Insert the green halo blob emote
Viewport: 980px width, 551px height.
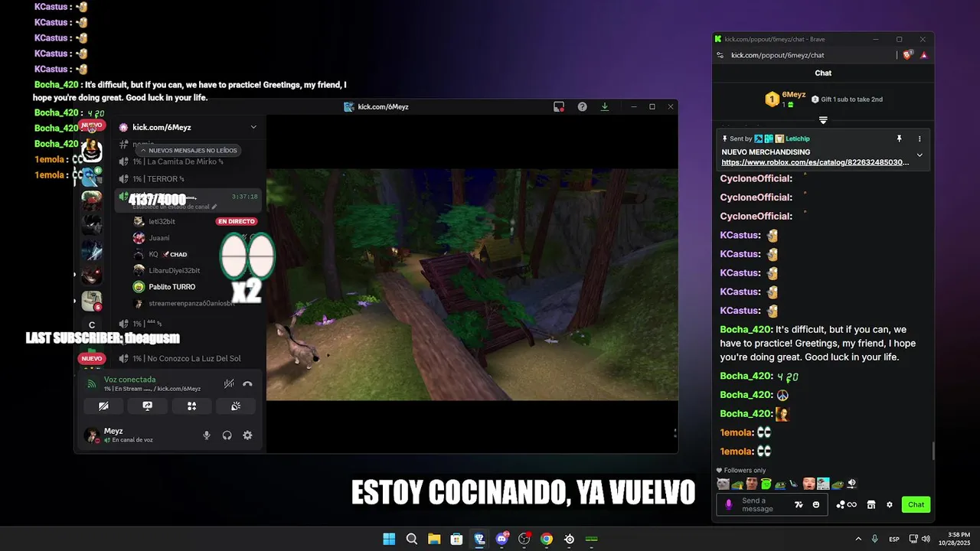pyautogui.click(x=766, y=484)
